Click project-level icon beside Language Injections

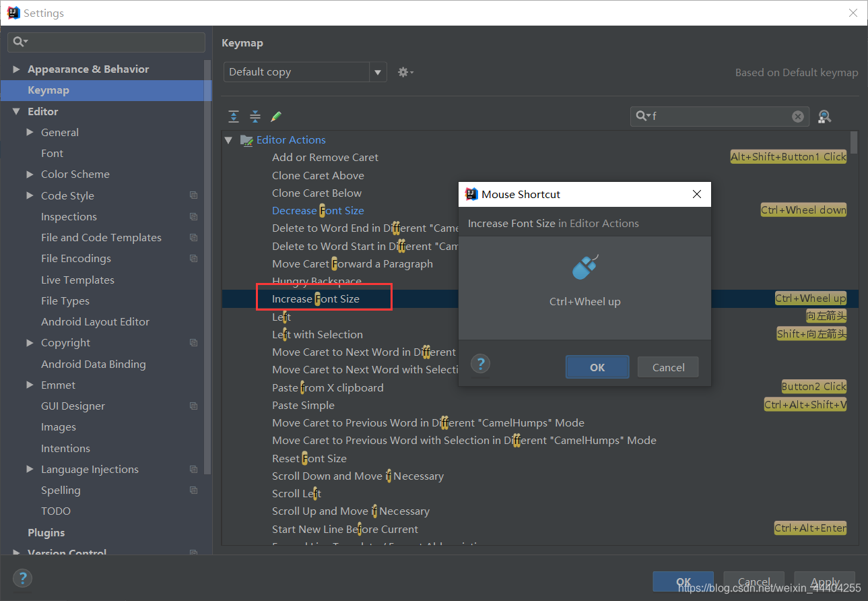click(x=194, y=470)
